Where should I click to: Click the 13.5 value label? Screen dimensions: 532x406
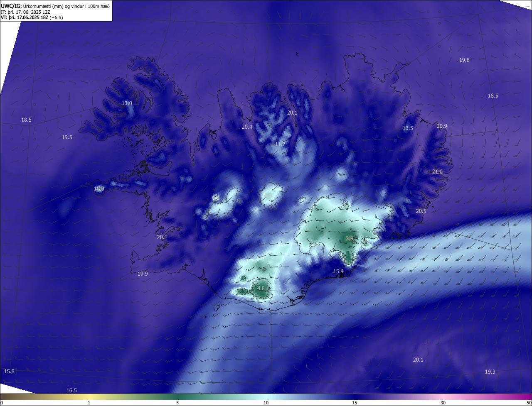(408, 128)
